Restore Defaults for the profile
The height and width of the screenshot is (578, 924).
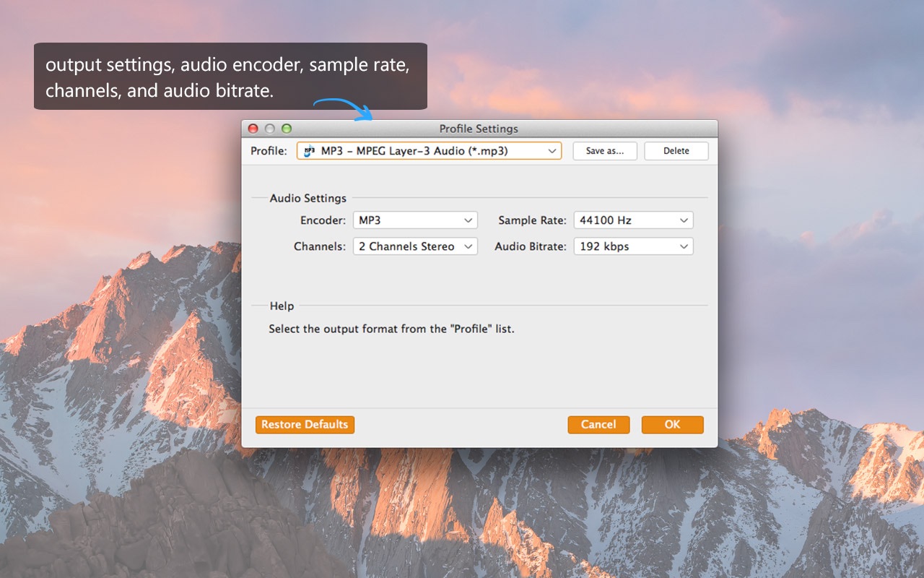[x=305, y=425]
